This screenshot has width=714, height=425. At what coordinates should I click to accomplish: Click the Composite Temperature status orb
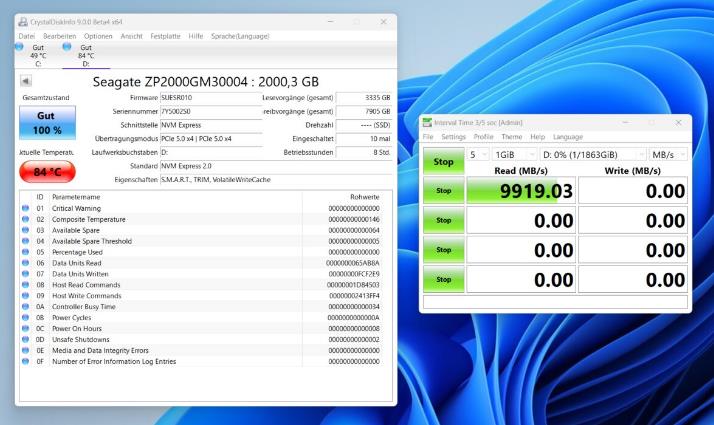click(25, 219)
